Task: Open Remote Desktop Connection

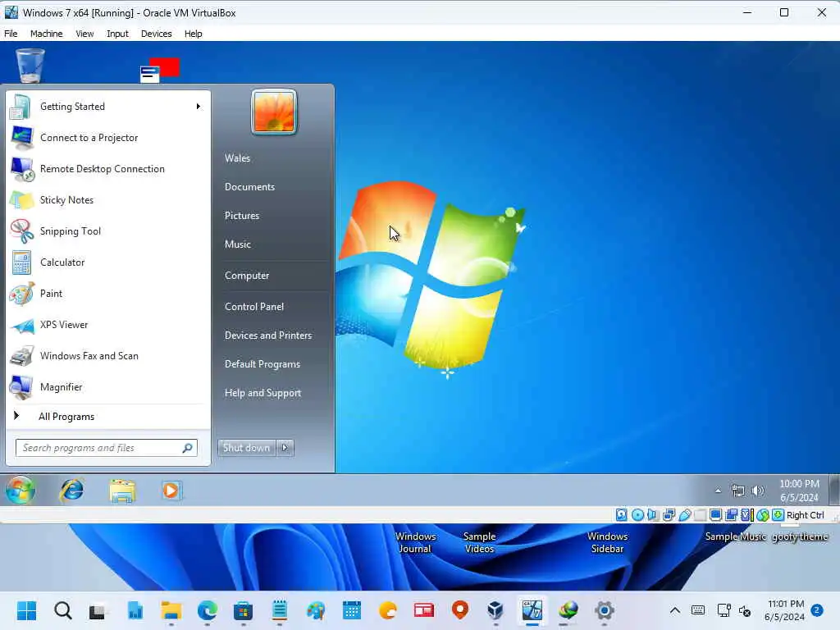Action: [x=107, y=169]
